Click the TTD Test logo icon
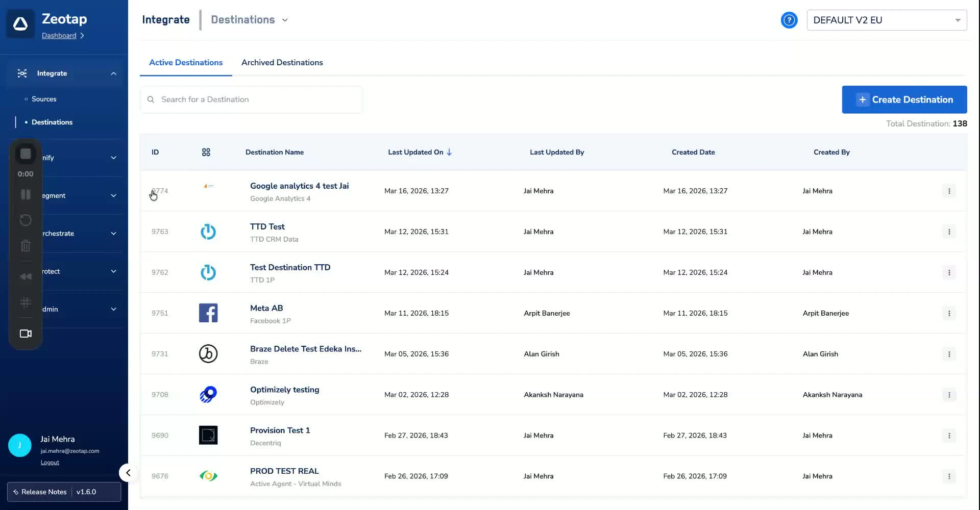 coord(208,232)
